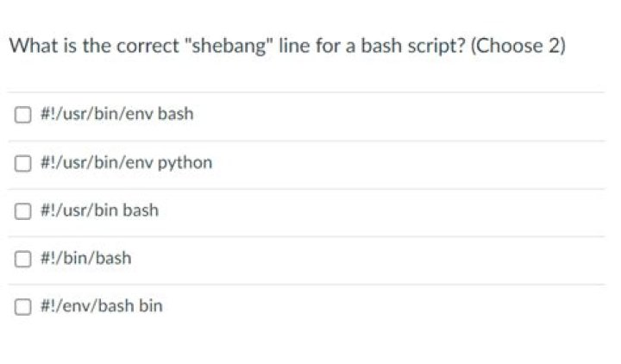Click the '#!/usr/bin/env bash' answer label

point(116,114)
